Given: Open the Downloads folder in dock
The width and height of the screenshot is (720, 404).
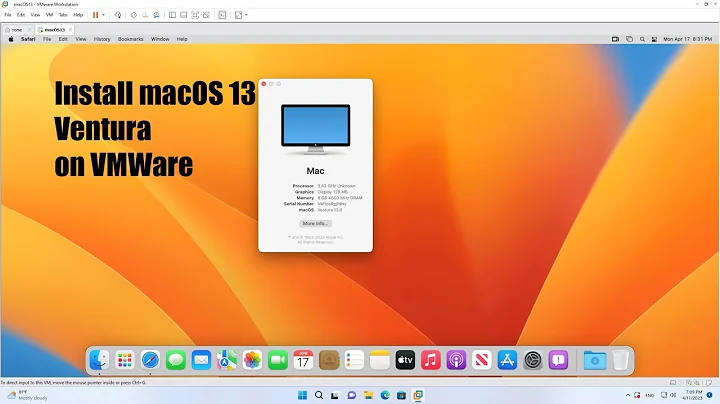Looking at the screenshot, I should pyautogui.click(x=595, y=360).
